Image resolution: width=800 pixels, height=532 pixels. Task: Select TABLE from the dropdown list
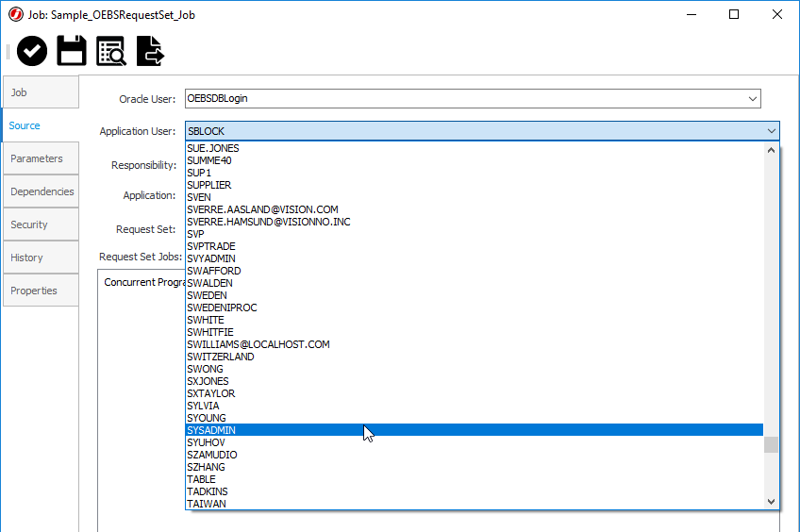475,479
